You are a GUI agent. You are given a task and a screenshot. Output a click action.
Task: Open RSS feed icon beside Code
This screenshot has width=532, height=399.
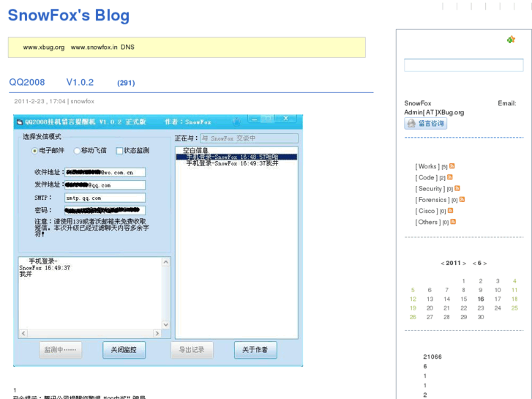click(450, 177)
